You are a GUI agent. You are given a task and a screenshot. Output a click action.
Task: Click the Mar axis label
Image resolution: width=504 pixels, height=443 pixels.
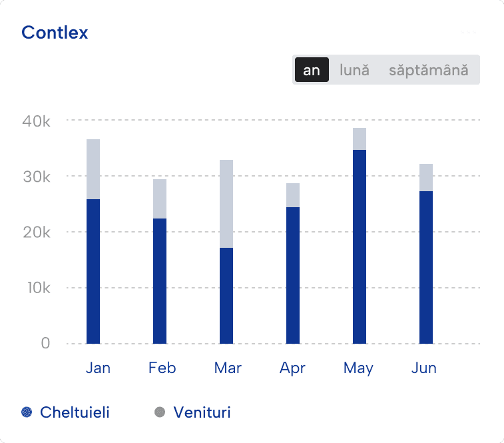pyautogui.click(x=228, y=368)
